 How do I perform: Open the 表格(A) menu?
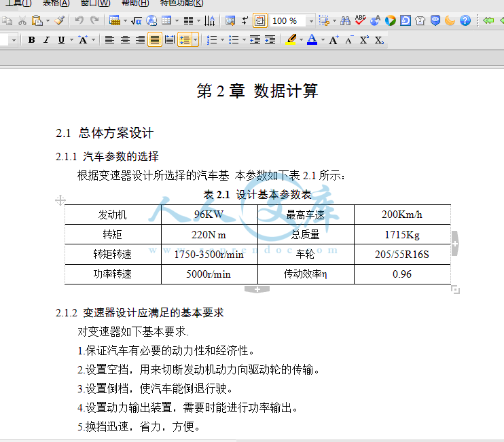[x=56, y=3]
